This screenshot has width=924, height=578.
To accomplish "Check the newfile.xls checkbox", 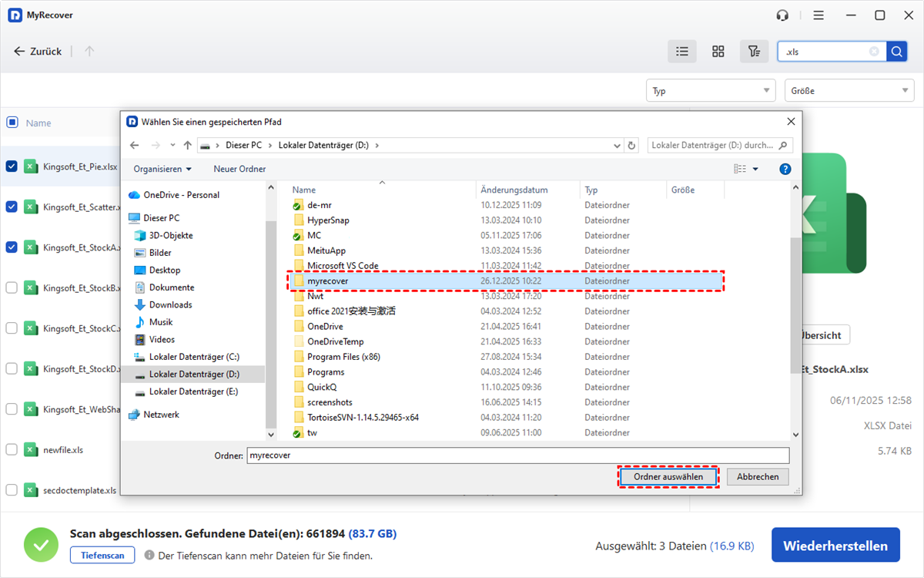I will [x=12, y=449].
